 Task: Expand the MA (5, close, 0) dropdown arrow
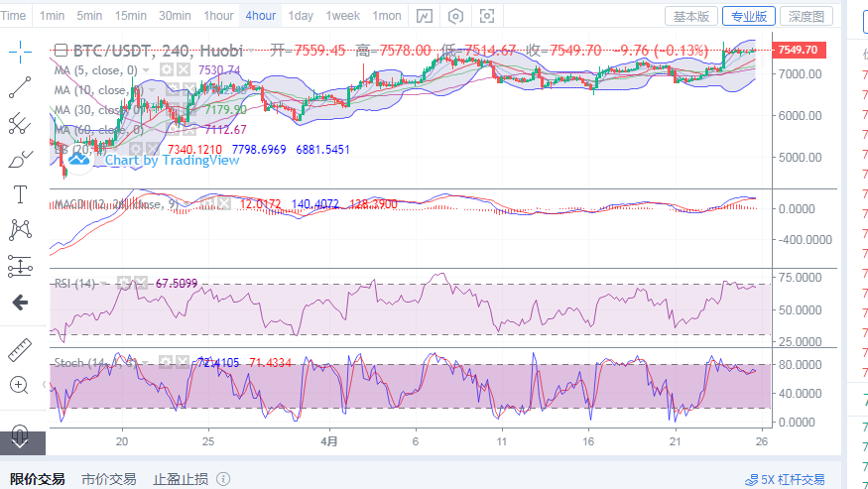click(148, 70)
